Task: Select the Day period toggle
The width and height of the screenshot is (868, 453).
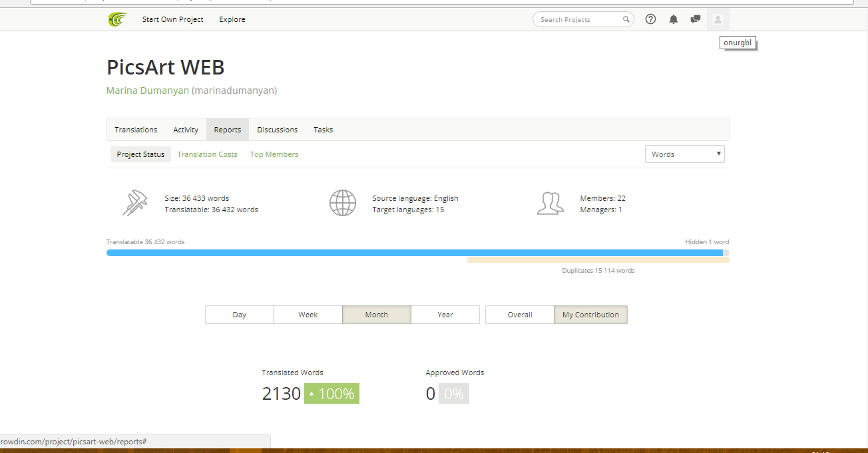Action: click(240, 315)
